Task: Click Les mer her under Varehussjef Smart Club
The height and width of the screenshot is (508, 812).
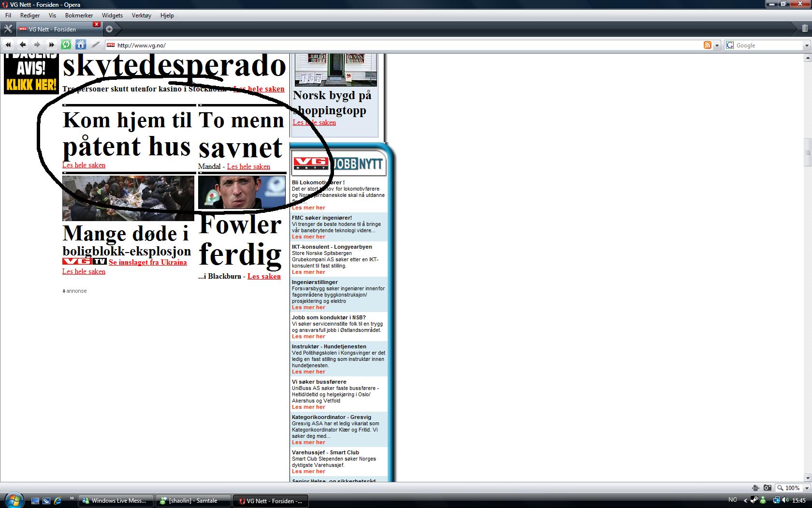Action: coord(308,472)
